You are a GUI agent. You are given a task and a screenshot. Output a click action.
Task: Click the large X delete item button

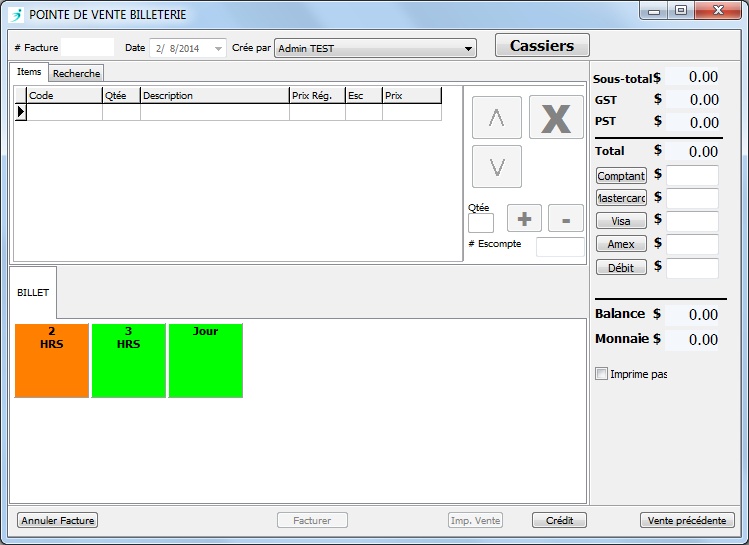pos(556,118)
